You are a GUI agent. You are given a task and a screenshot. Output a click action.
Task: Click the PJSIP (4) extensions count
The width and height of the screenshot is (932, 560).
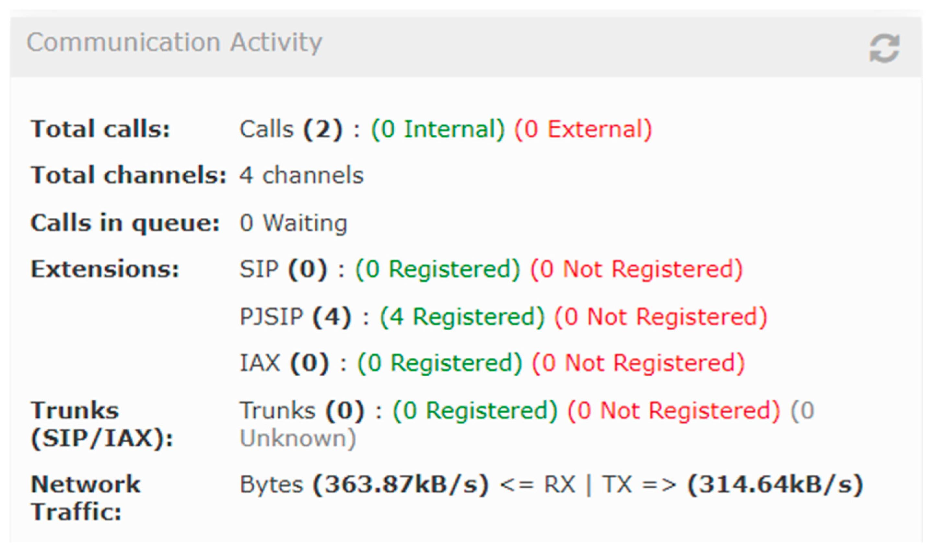296,316
